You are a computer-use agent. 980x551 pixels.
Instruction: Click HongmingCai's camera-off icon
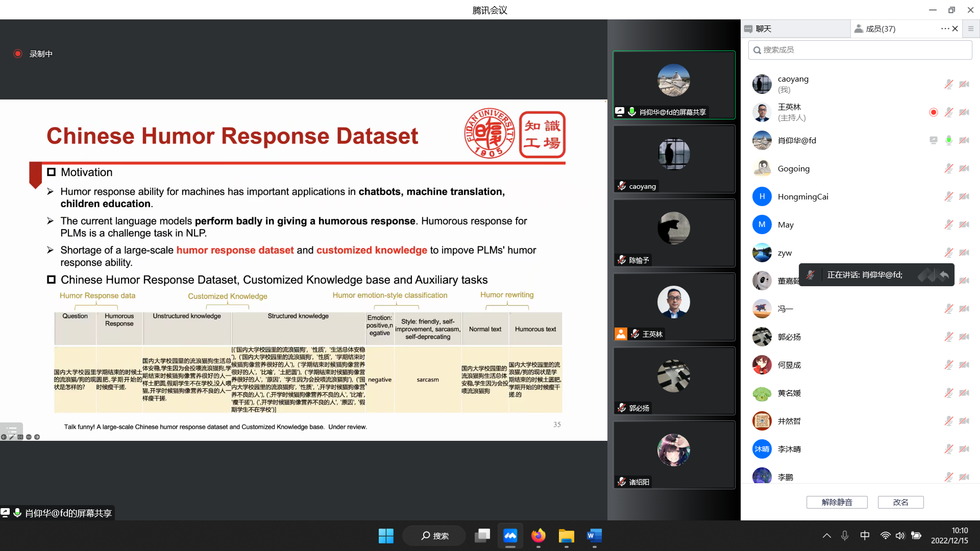click(964, 196)
